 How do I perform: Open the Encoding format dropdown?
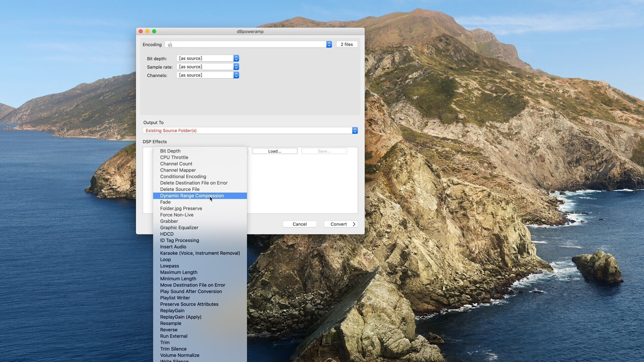(x=248, y=44)
